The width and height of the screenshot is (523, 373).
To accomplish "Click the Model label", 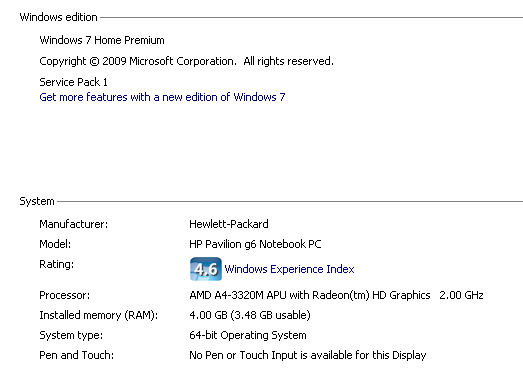I will [x=55, y=244].
